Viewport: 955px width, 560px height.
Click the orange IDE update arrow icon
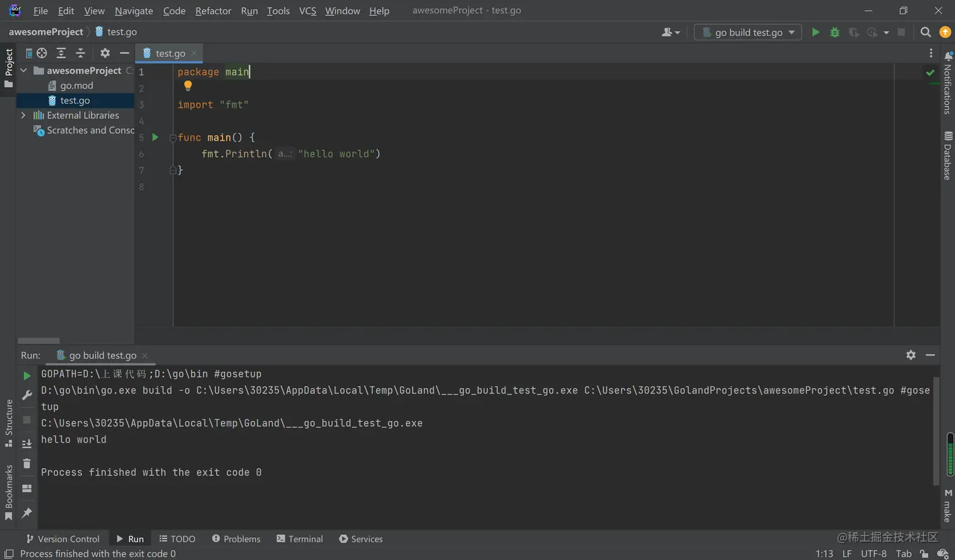pyautogui.click(x=946, y=32)
